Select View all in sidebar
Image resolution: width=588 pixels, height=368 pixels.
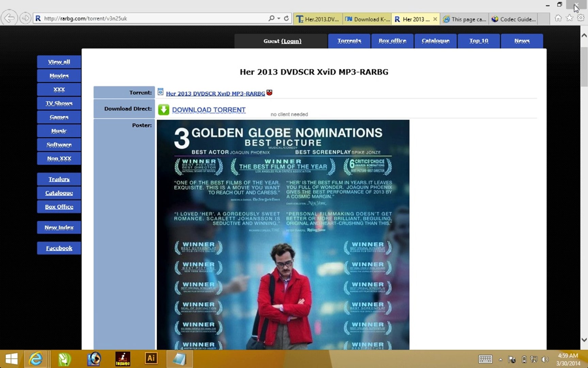tap(59, 62)
